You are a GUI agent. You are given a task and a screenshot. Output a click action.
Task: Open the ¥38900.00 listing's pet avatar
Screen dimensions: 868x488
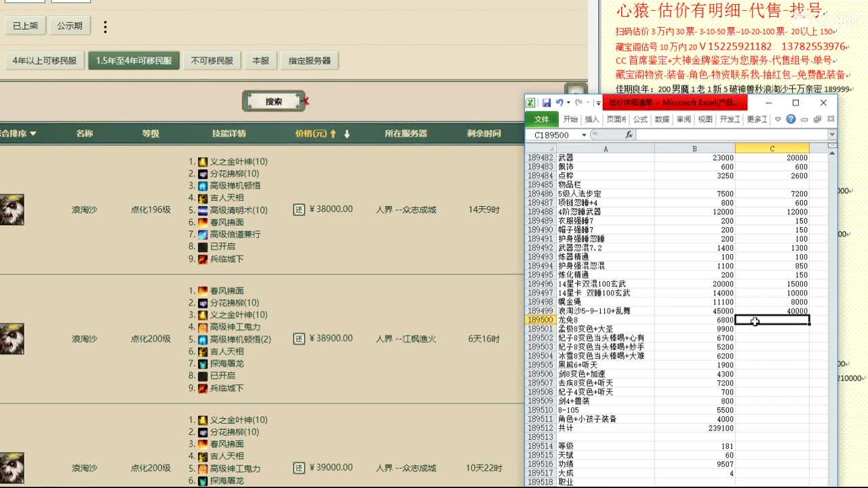tap(12, 338)
